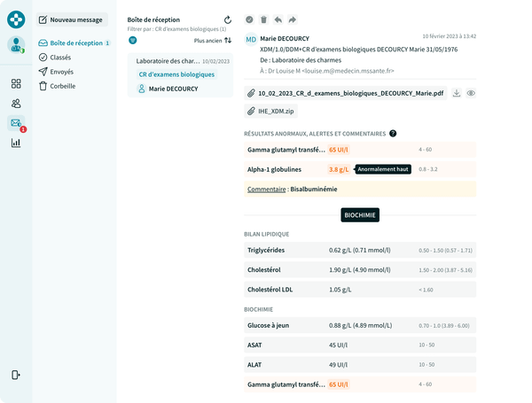Click the logout door icon
Image resolution: width=532 pixels, height=403 pixels.
[16, 375]
